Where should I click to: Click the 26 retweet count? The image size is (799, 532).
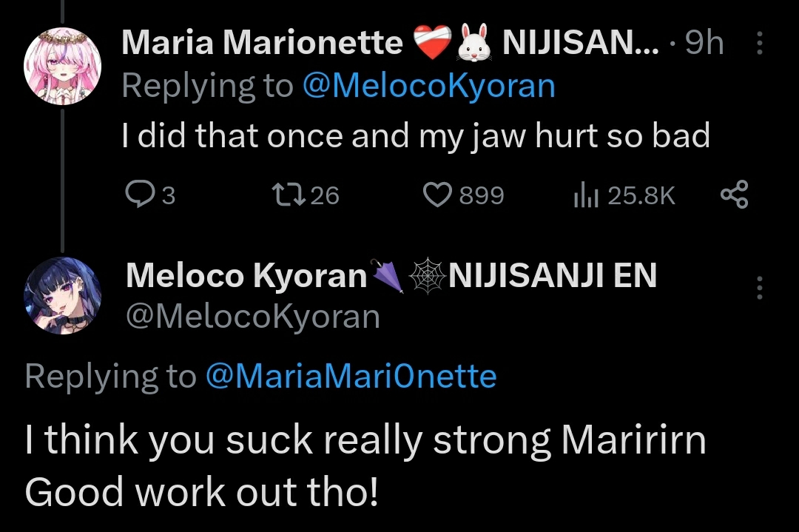325,195
